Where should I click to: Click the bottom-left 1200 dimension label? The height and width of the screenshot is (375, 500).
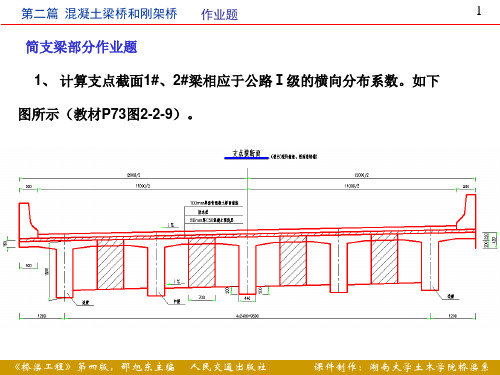click(41, 316)
